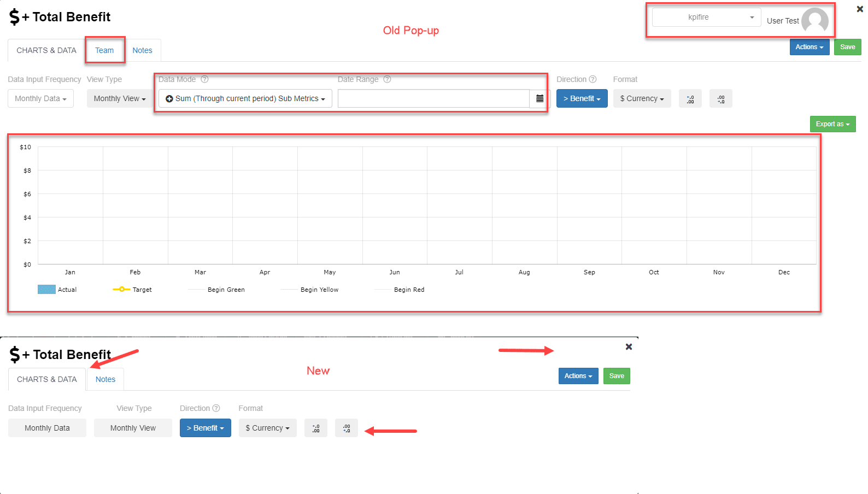Click decrease decimal icon in new pop-up
Image resolution: width=868 pixels, height=494 pixels.
click(347, 428)
